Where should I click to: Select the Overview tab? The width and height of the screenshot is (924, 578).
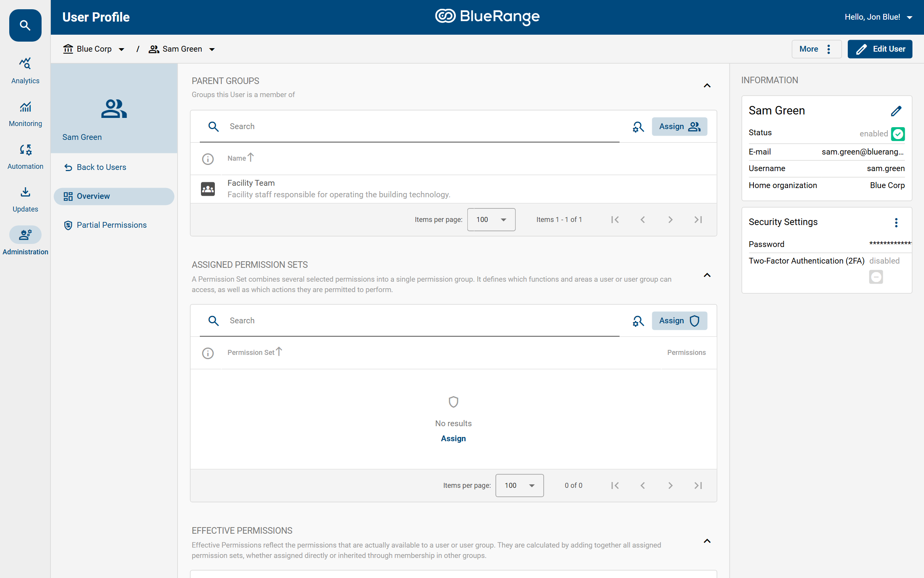click(x=114, y=196)
